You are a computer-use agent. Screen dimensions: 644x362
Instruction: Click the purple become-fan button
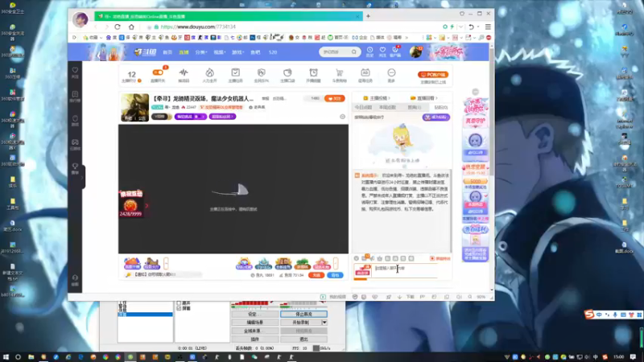[436, 117]
